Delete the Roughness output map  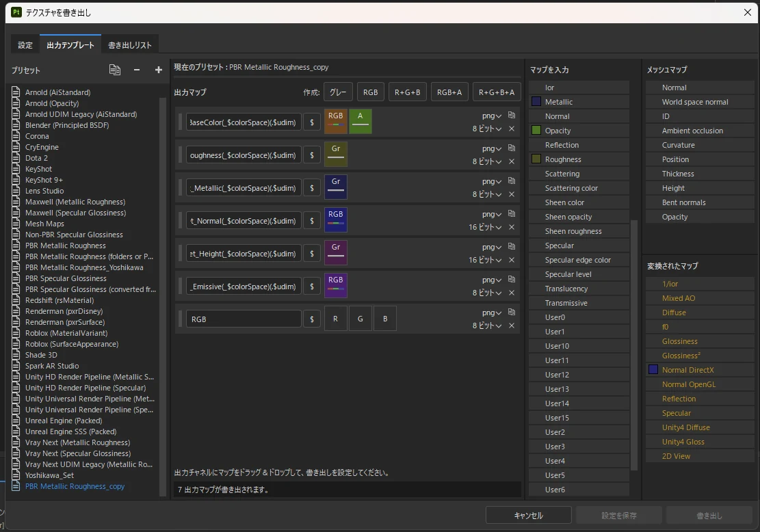click(x=512, y=161)
